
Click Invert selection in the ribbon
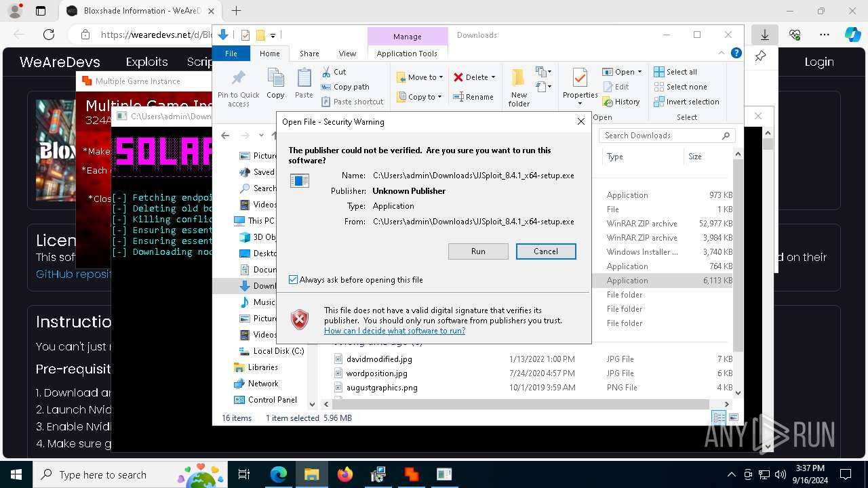point(686,102)
